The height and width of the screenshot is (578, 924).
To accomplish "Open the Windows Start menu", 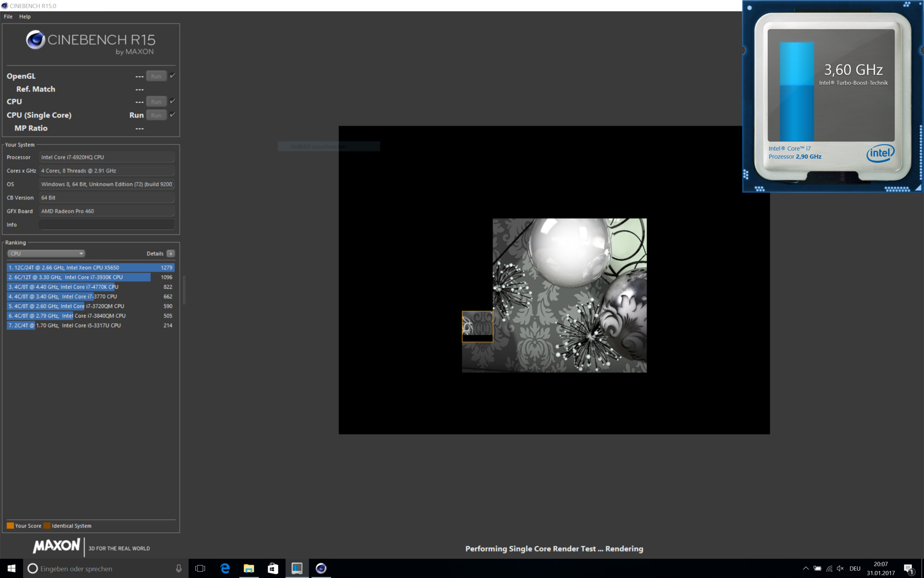I will (x=12, y=568).
